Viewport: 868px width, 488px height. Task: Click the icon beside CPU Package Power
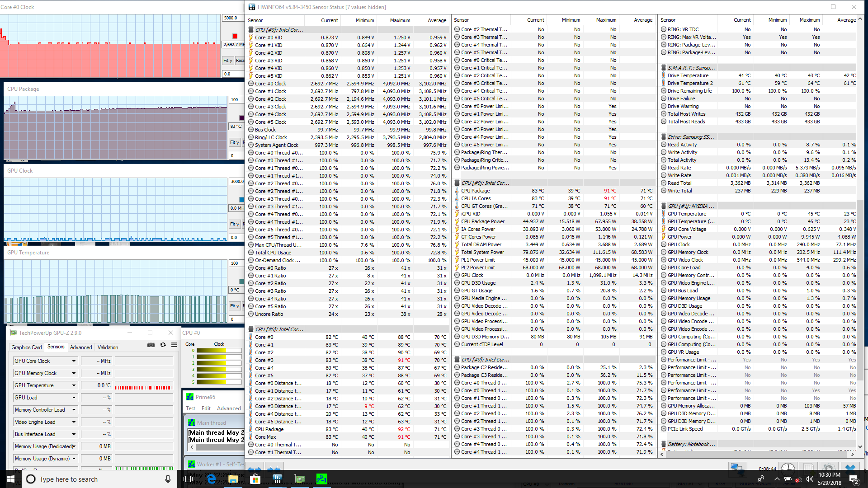coord(457,221)
